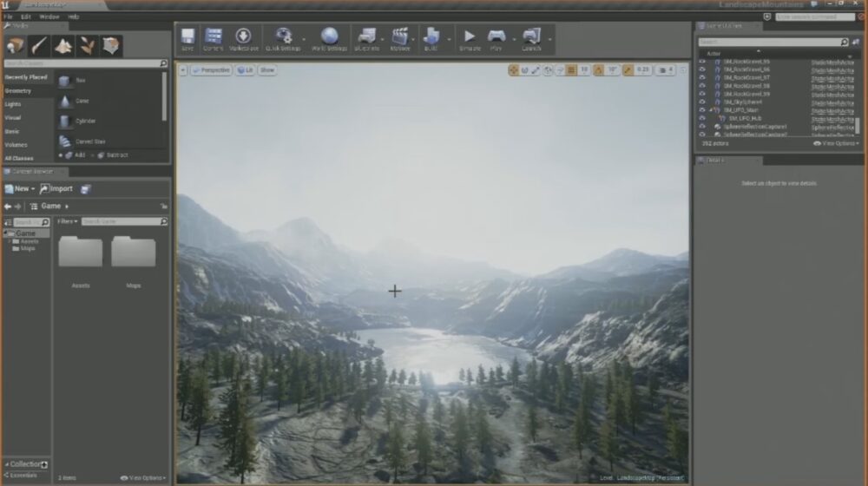Open the Filters dropdown in Content Browser
The image size is (868, 486).
point(67,221)
